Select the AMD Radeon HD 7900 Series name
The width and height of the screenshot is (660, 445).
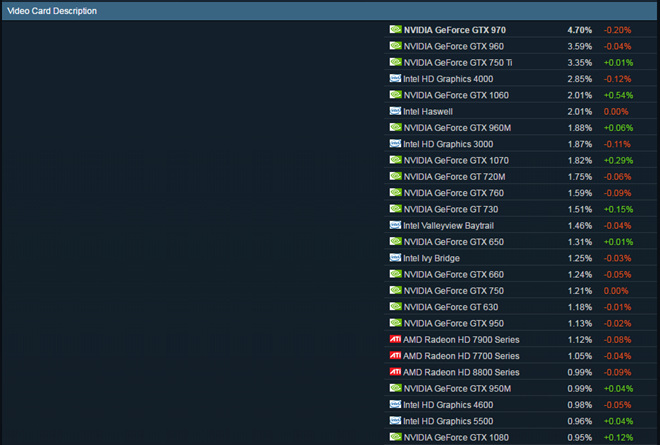(x=461, y=340)
